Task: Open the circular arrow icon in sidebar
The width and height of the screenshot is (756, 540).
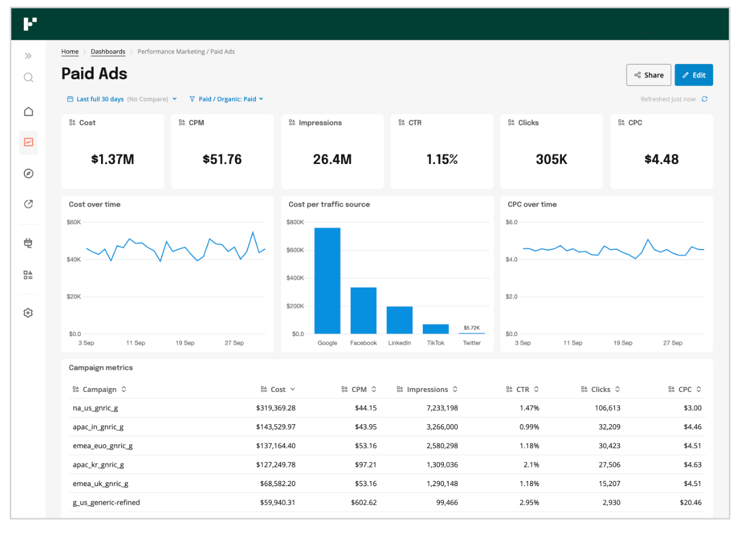Action: point(28,204)
